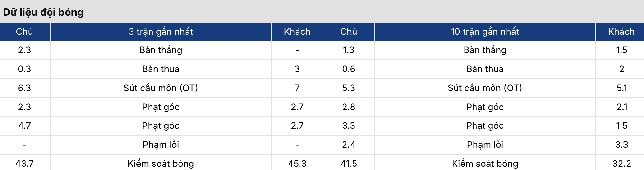Select the 6.3 shots on target value
Screen dimensions: 644x170
24,88
